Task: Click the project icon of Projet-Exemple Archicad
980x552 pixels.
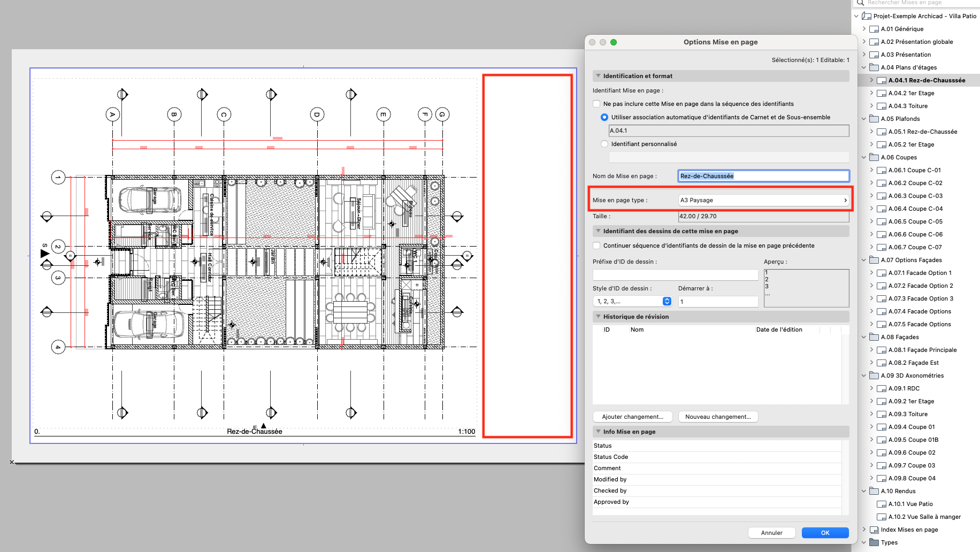Action: [x=867, y=16]
